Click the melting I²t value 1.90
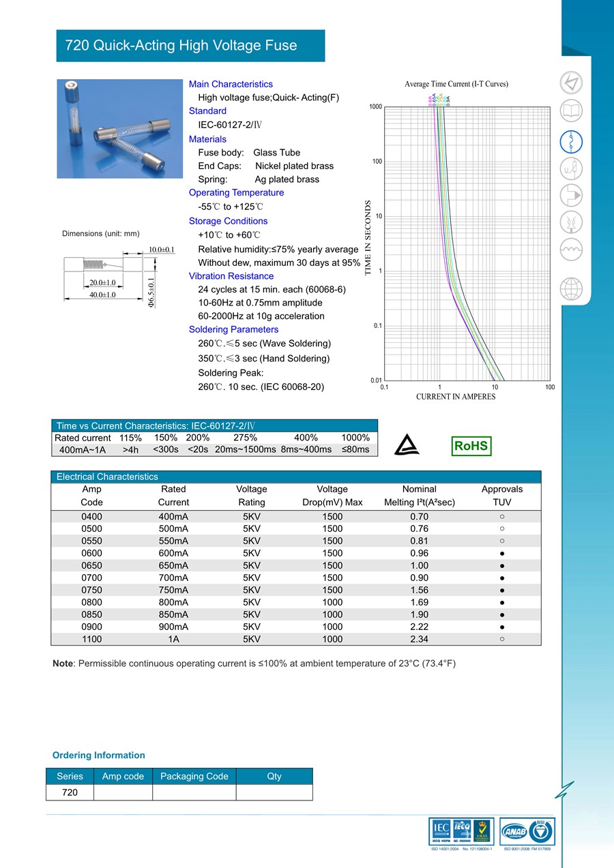 420,614
